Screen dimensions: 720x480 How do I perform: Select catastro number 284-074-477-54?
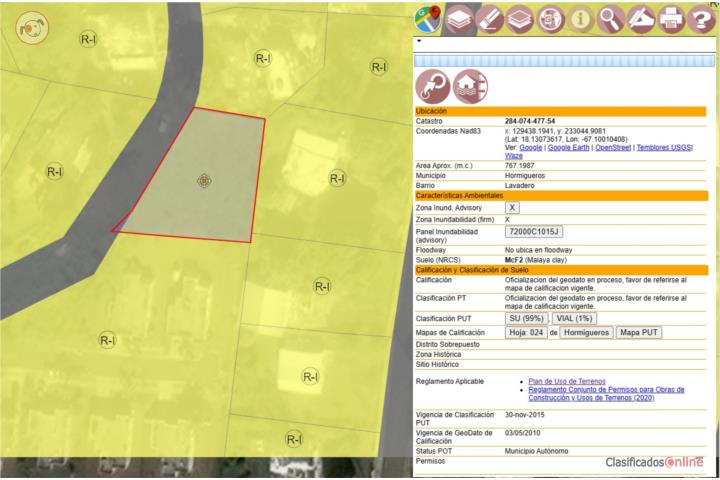click(x=530, y=121)
